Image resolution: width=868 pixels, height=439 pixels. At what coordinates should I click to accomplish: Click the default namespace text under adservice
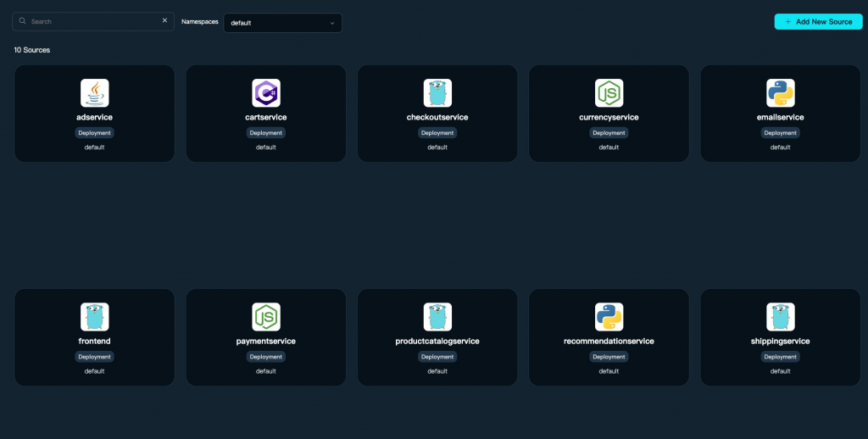tap(95, 147)
